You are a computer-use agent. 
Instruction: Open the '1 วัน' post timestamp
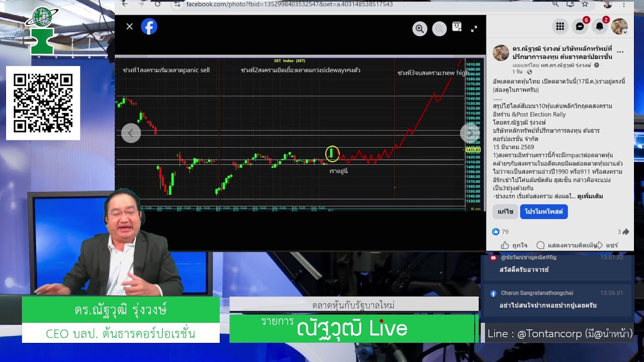(517, 72)
